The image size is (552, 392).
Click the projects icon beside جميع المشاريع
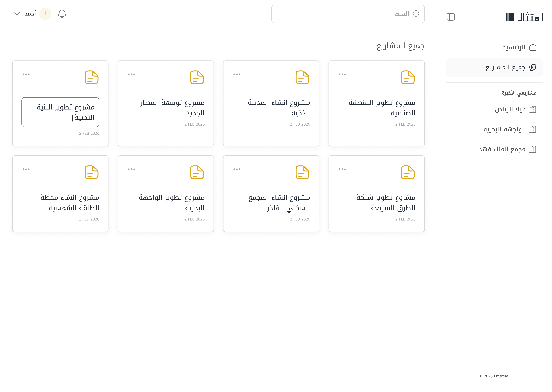533,67
